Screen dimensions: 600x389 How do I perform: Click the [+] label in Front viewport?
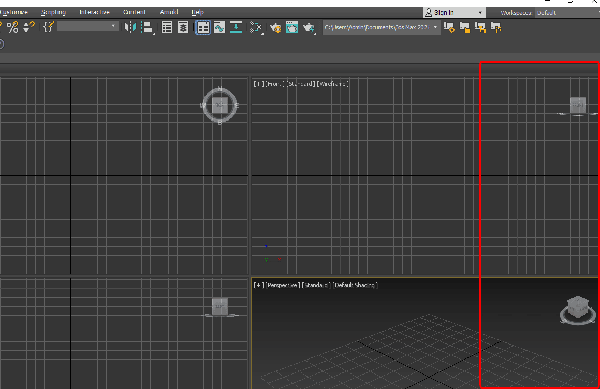pyautogui.click(x=259, y=83)
